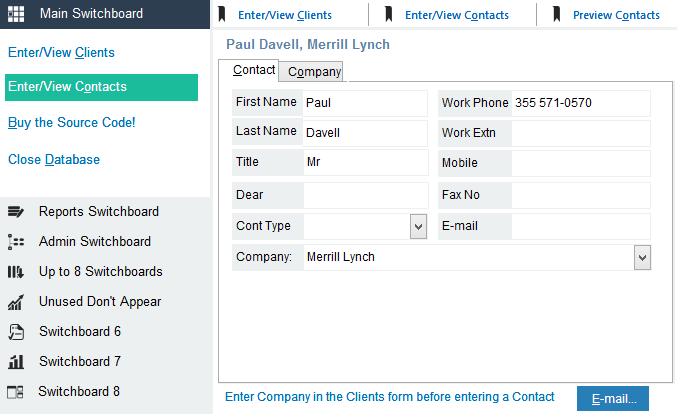This screenshot has height=414, width=677.
Task: Click into the First Name field
Action: 365,103
